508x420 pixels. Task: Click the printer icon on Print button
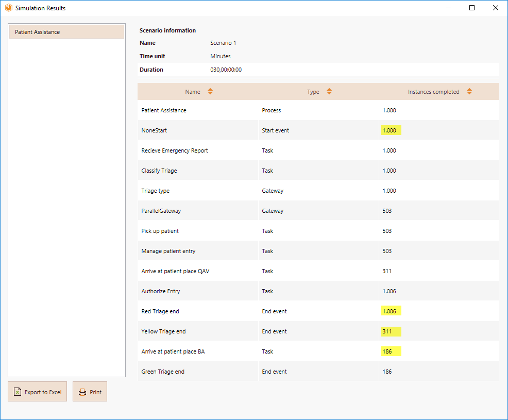82,392
